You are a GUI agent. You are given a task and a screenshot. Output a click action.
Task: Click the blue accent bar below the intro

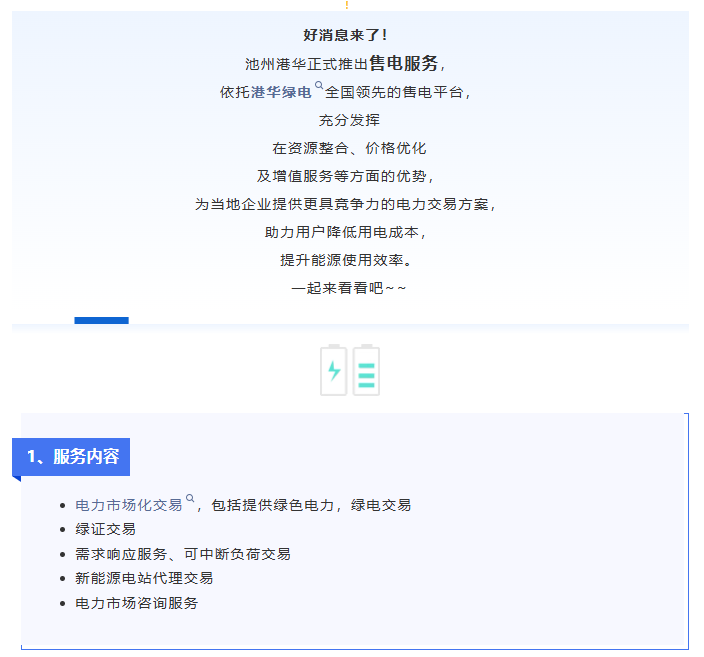pos(101,321)
